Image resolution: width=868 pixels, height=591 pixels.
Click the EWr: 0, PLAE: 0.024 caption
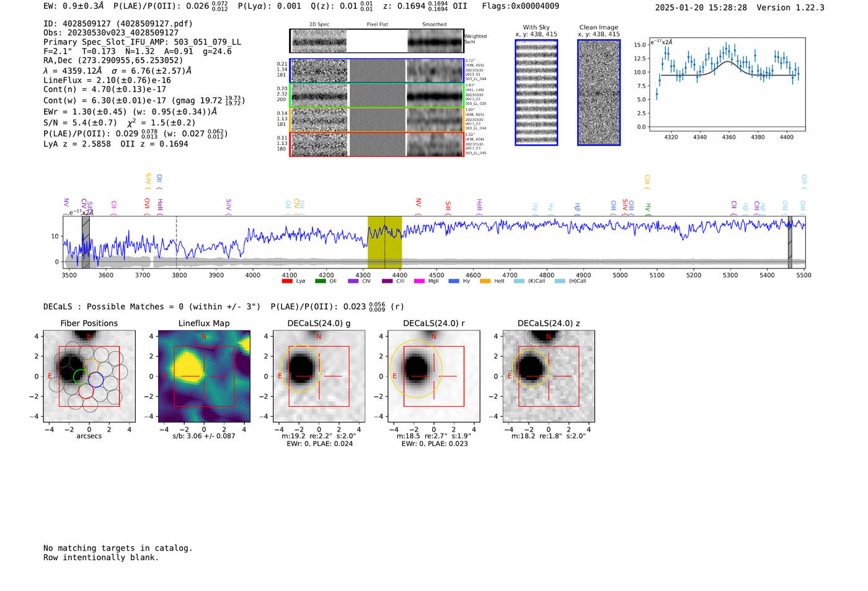pyautogui.click(x=319, y=443)
